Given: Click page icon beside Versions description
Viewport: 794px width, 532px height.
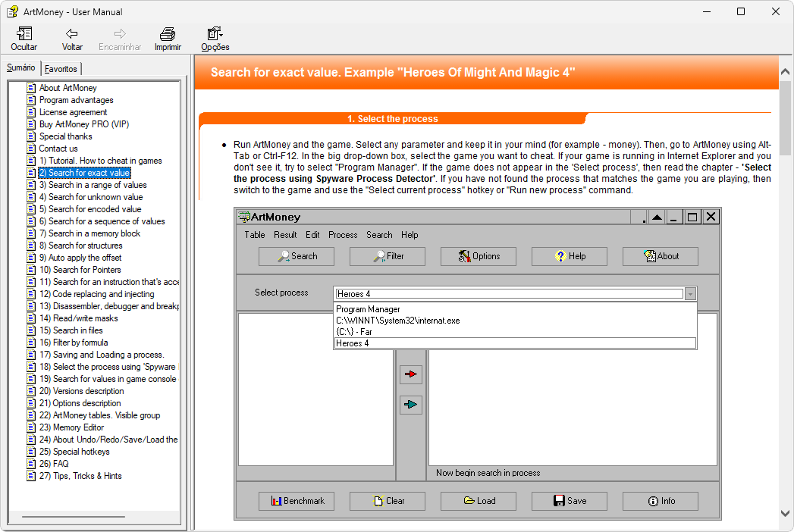Looking at the screenshot, I should tap(31, 391).
